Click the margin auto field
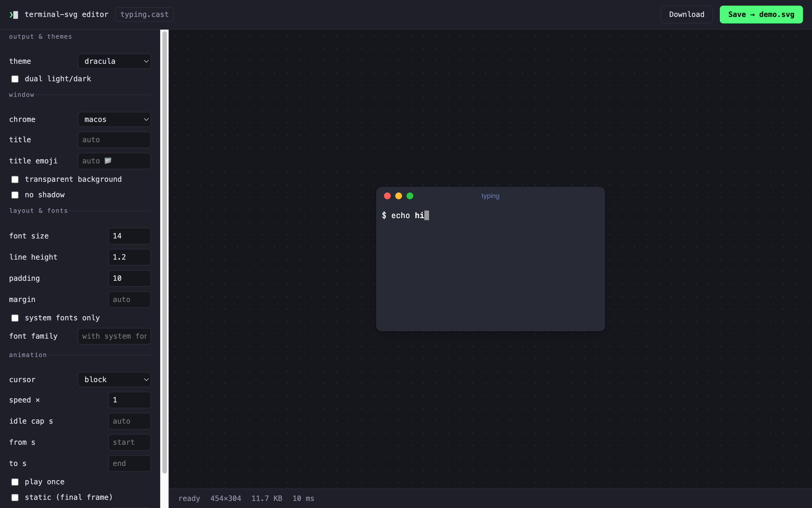The image size is (812, 508). [x=129, y=299]
